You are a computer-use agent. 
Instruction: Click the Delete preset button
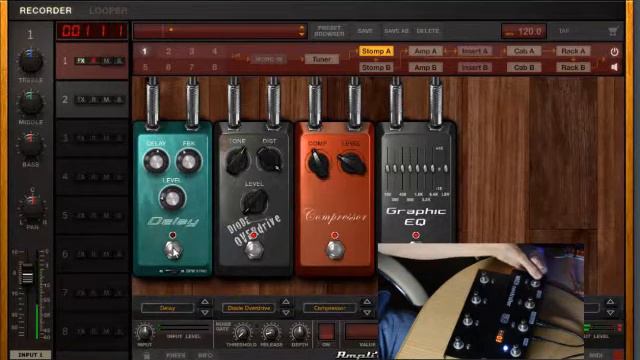click(x=428, y=31)
